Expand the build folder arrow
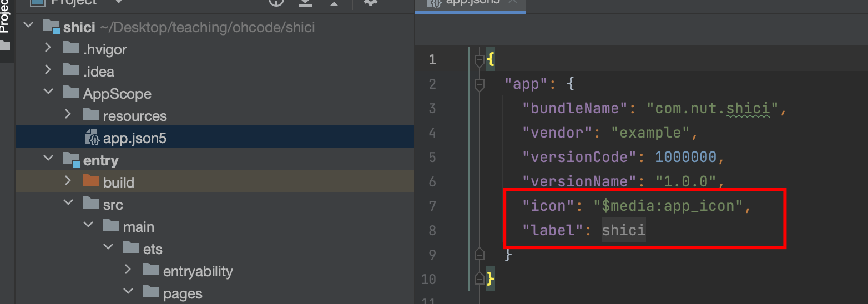The height and width of the screenshot is (304, 868). 68,181
